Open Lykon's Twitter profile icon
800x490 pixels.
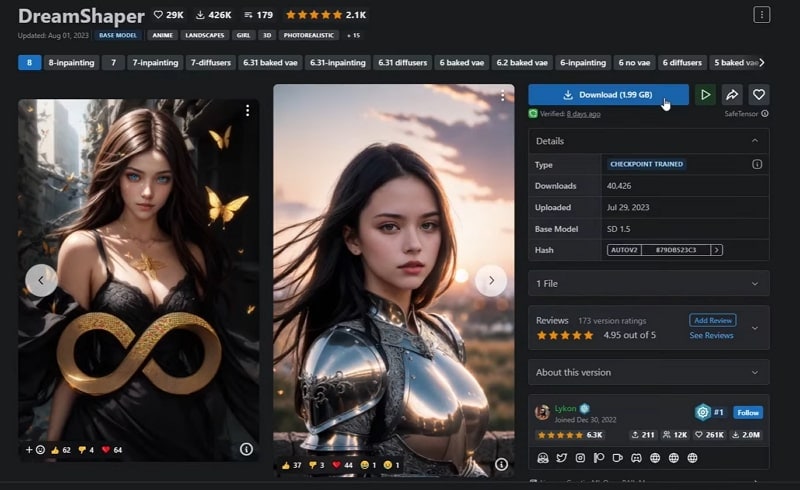tap(561, 458)
